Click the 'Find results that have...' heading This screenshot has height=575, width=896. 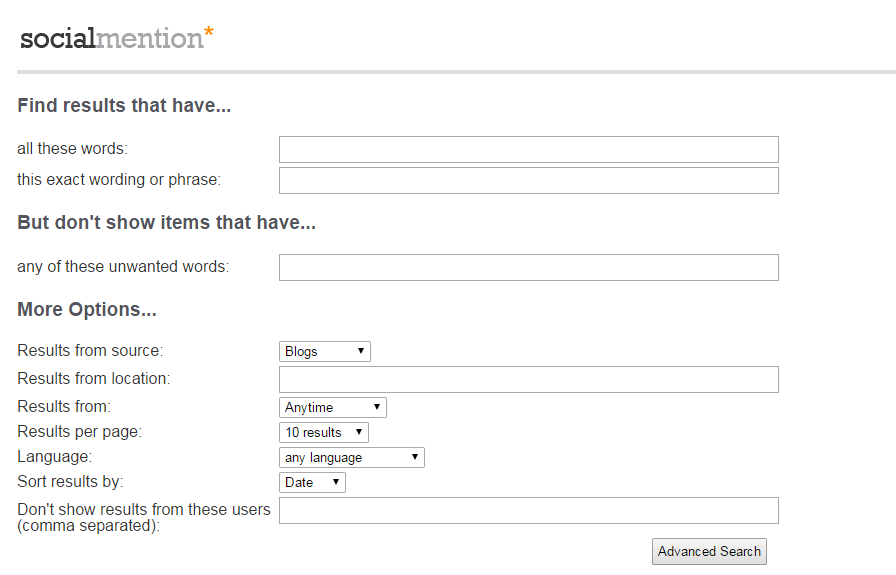124,105
